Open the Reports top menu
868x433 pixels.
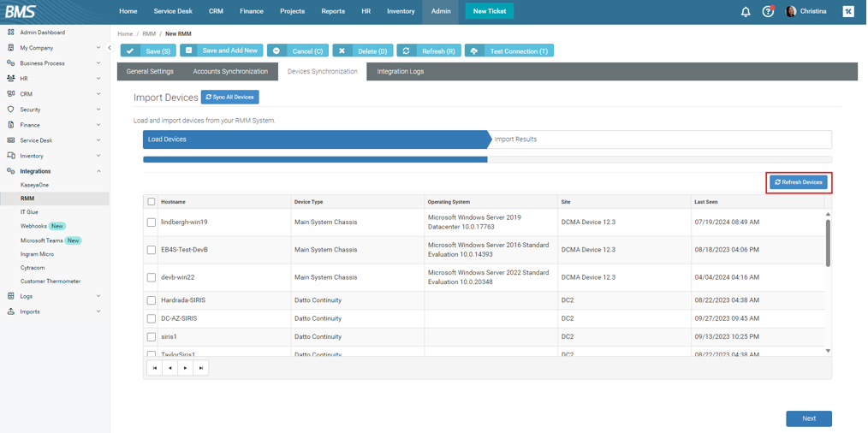click(x=333, y=12)
